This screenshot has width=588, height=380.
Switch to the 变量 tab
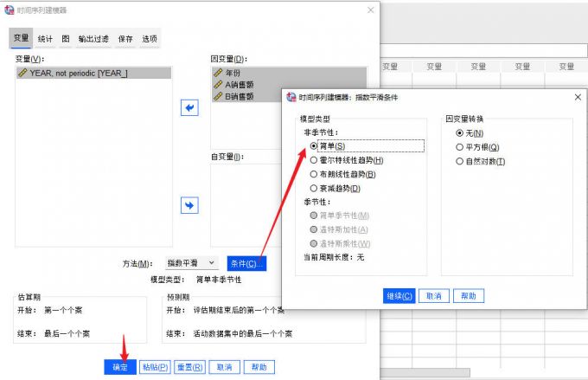click(21, 38)
